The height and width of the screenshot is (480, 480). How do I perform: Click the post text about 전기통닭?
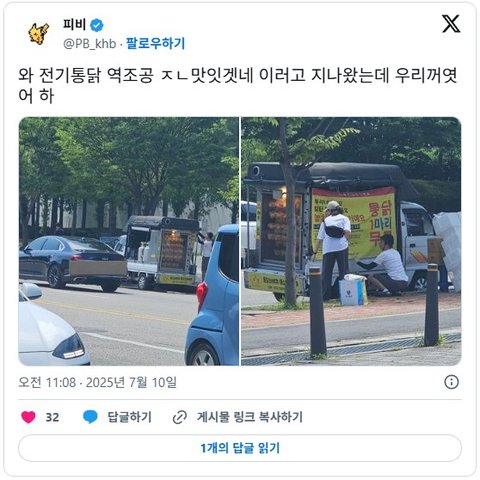[x=238, y=85]
